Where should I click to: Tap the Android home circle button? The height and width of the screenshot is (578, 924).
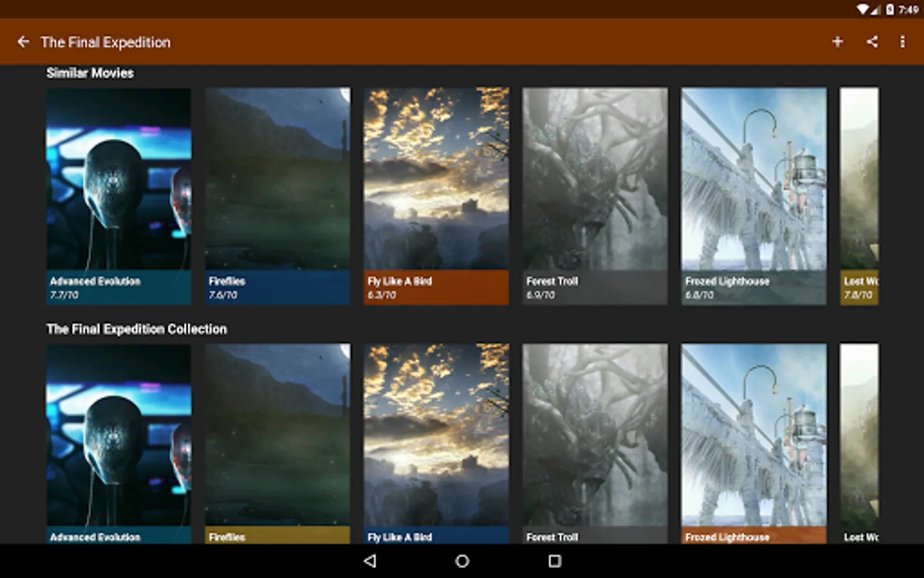462,561
